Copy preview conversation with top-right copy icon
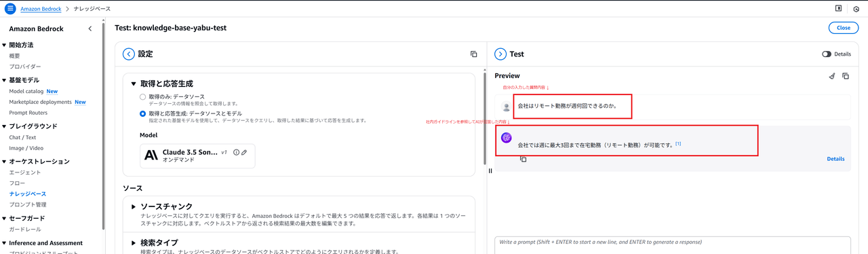The height and width of the screenshot is (254, 868). pyautogui.click(x=846, y=76)
